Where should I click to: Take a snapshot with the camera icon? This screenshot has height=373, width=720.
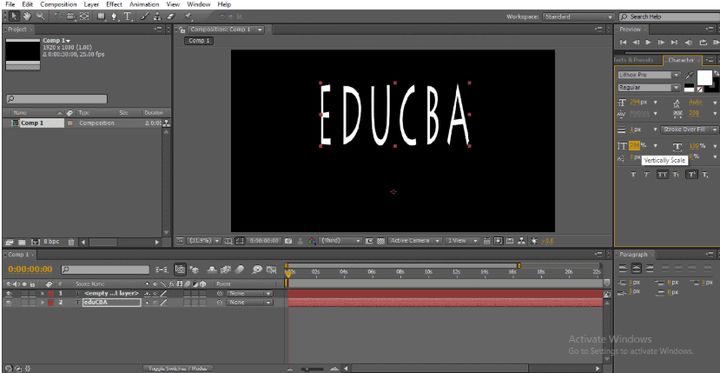288,241
